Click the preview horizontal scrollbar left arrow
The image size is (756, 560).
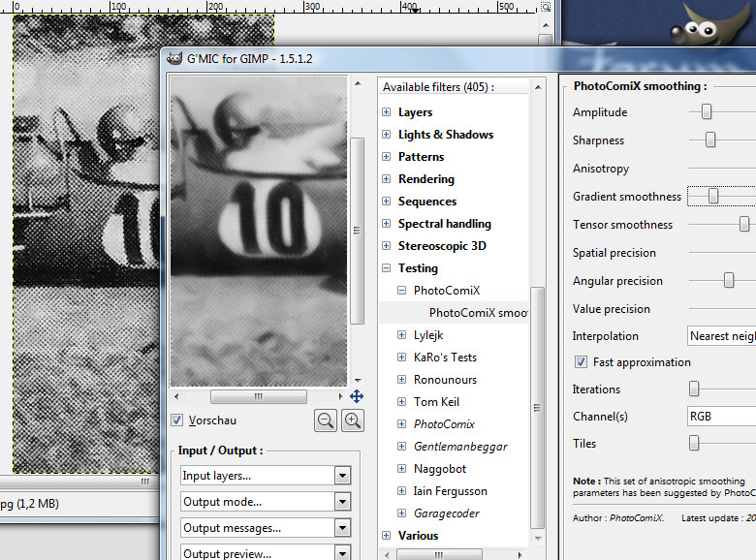[176, 396]
